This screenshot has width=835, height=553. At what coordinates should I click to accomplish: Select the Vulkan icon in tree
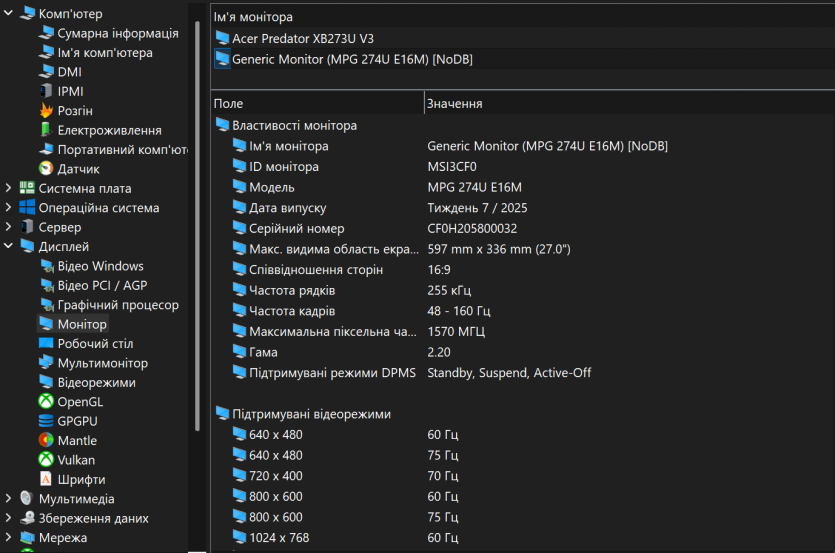46,460
